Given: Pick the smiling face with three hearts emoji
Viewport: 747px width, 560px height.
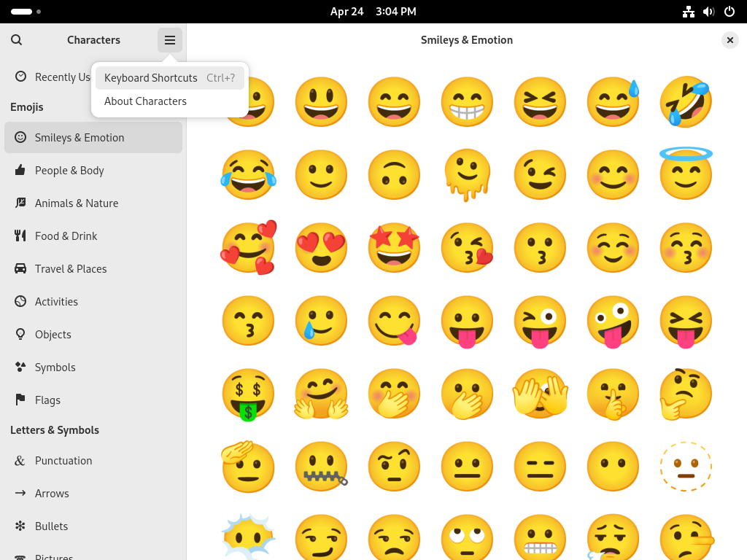Looking at the screenshot, I should 248,248.
